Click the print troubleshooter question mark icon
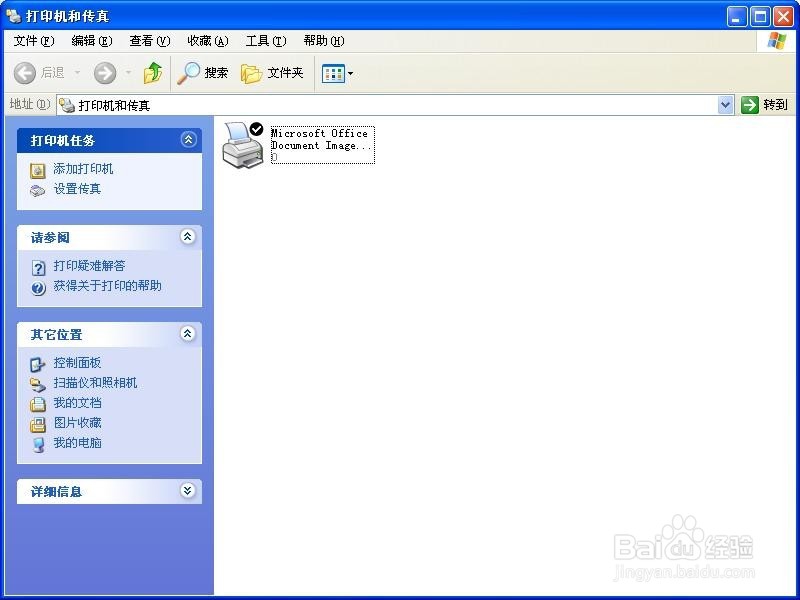This screenshot has height=600, width=800. tap(38, 267)
